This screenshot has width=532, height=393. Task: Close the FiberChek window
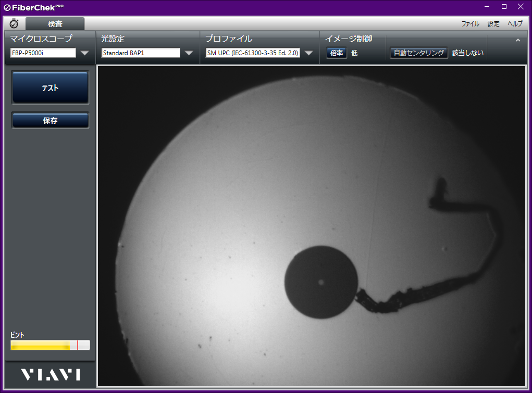(521, 7)
